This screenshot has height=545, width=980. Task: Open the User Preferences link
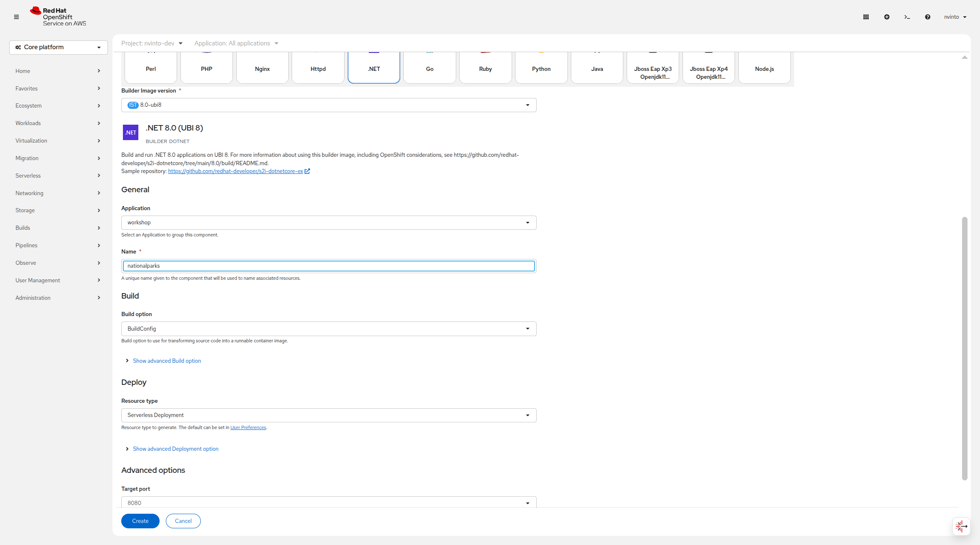[x=248, y=428]
